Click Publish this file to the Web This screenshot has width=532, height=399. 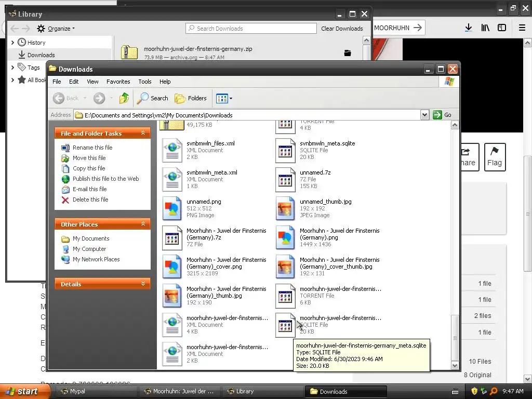pos(105,179)
